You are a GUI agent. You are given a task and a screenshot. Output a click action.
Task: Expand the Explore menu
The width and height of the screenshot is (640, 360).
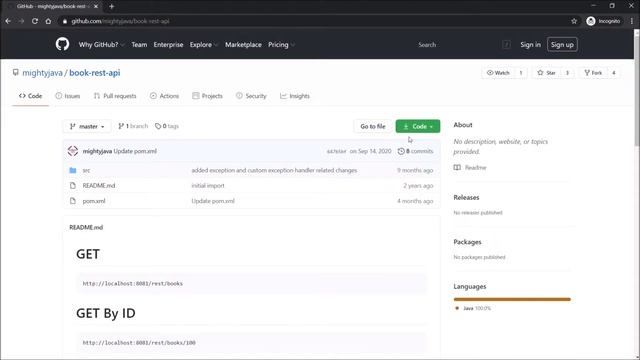204,44
